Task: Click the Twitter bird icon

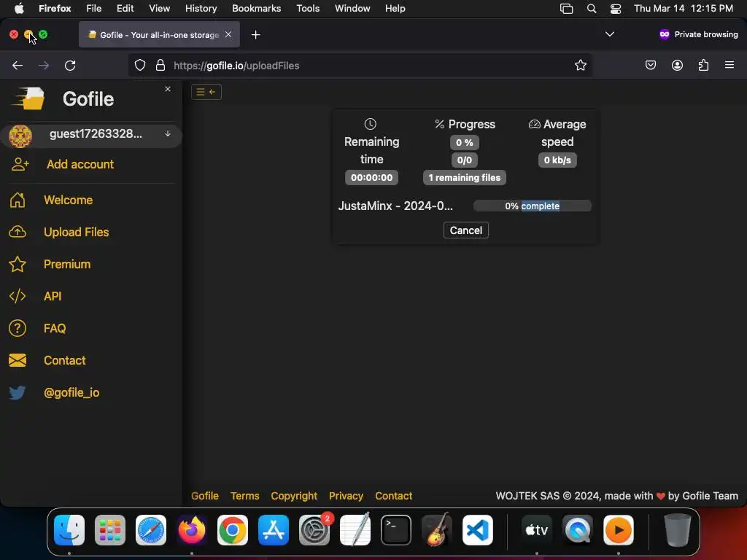Action: coord(18,392)
